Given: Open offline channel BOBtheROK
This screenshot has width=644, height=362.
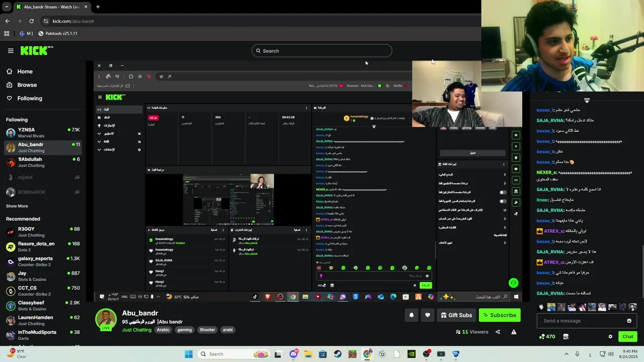Looking at the screenshot, I should [43, 192].
